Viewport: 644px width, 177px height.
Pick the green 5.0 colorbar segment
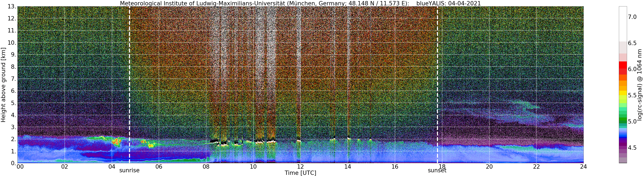click(x=623, y=121)
